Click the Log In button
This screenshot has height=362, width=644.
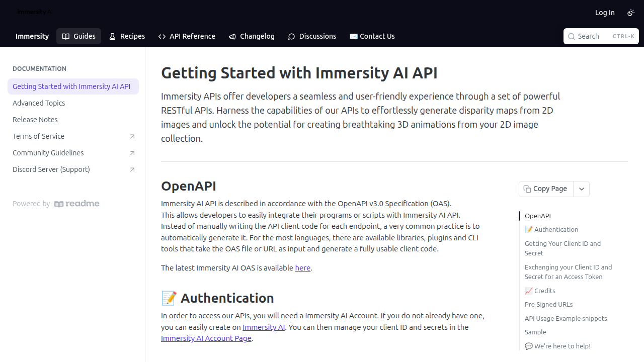pos(605,13)
